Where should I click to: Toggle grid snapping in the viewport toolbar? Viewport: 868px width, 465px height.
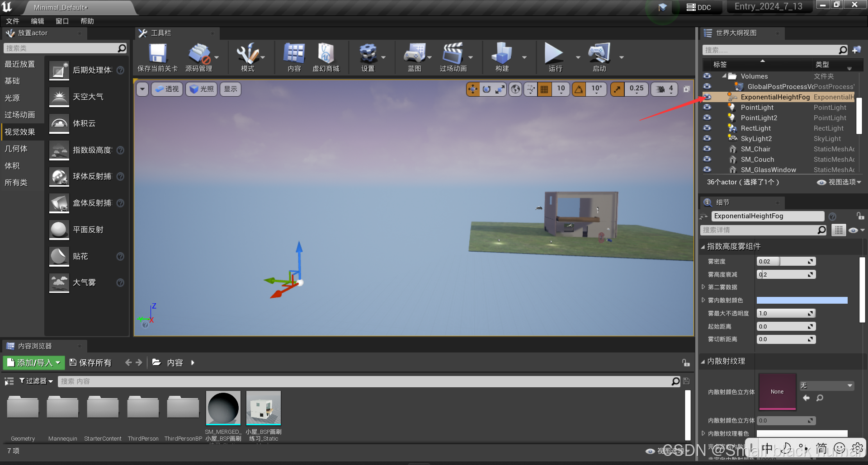coord(544,89)
